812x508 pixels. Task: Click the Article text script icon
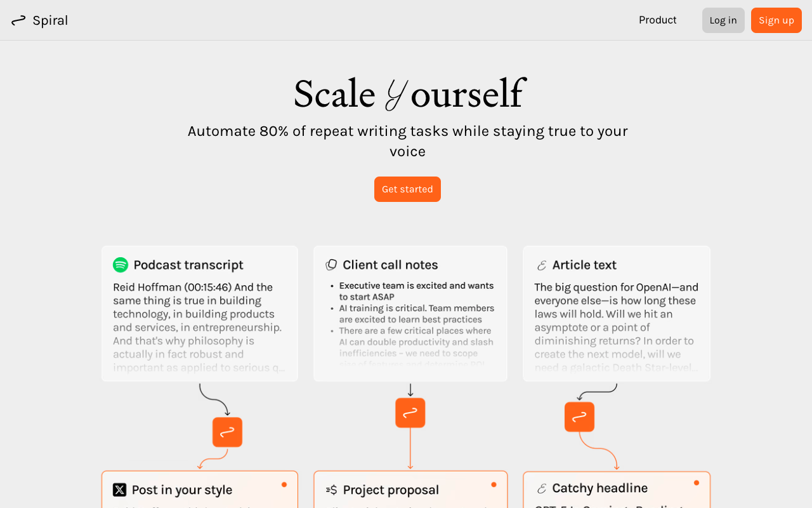[x=542, y=265]
